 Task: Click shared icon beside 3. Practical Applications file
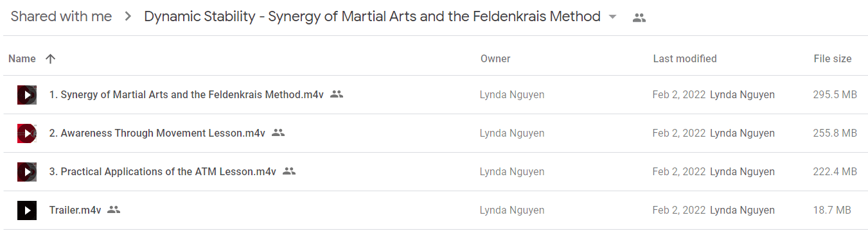pos(289,171)
